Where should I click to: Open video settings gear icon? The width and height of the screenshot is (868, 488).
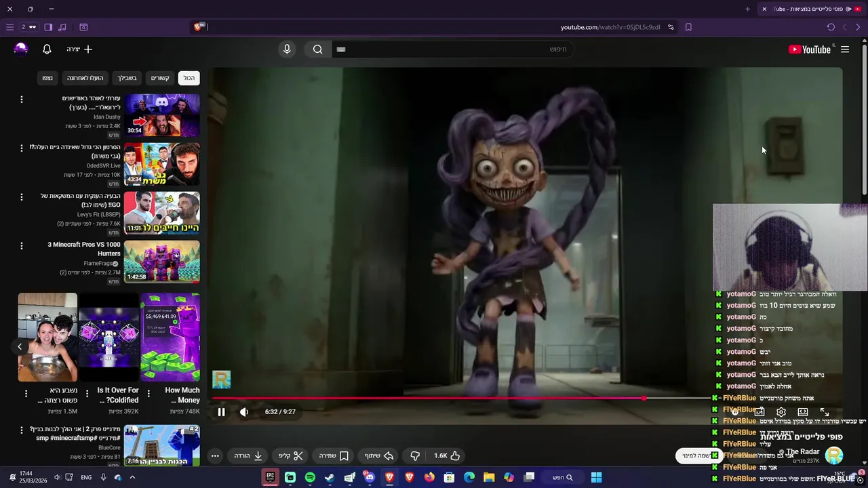click(x=781, y=411)
